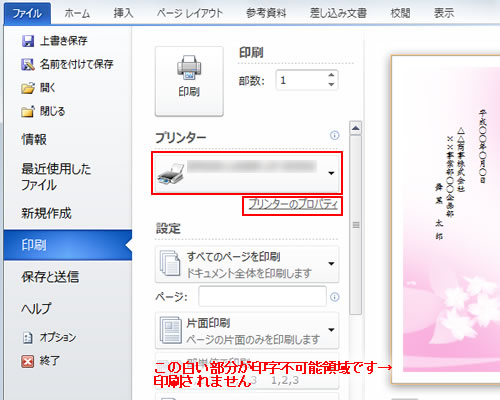Click the ページ range input field

[262, 296]
